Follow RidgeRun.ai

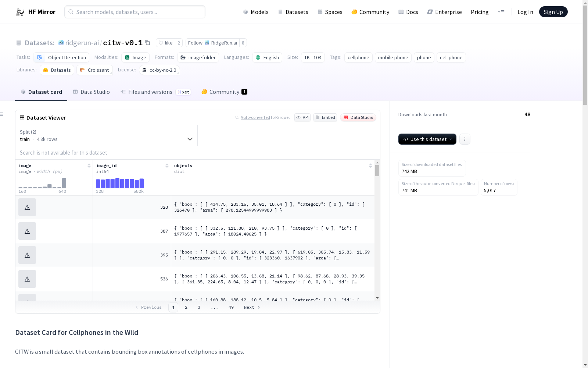tap(212, 43)
